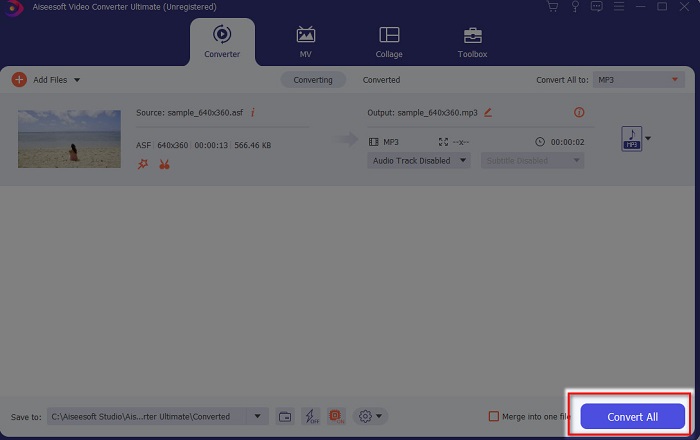Click the 00:00:13 source duration
Image resolution: width=700 pixels, height=440 pixels.
211,145
